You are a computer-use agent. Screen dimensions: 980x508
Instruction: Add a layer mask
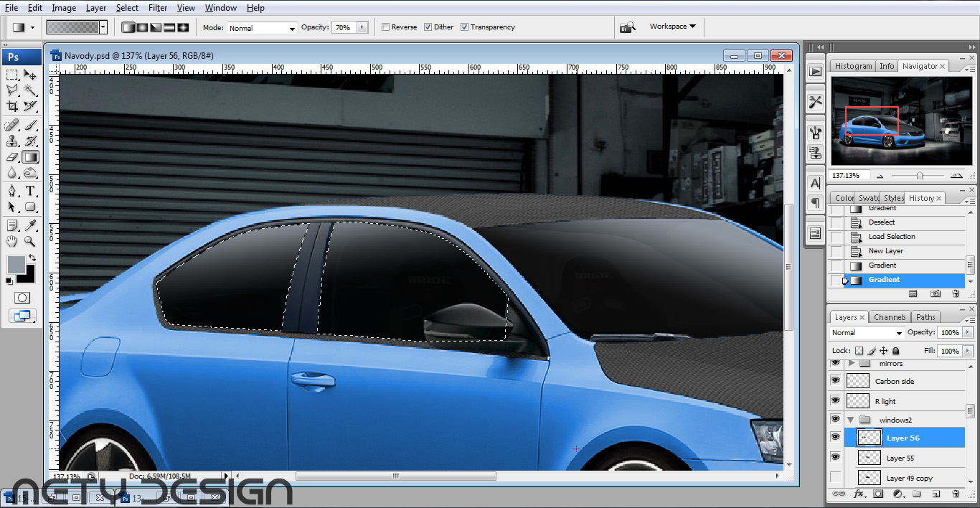point(877,494)
